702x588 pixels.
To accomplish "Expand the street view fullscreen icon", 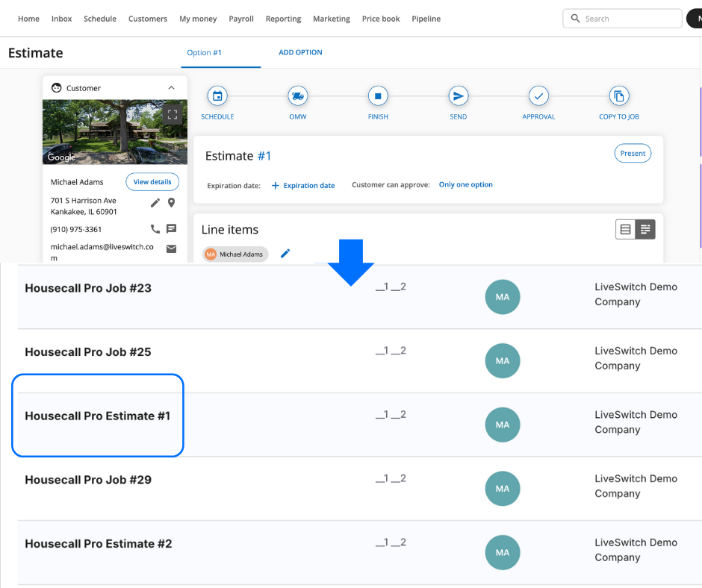I will click(173, 115).
